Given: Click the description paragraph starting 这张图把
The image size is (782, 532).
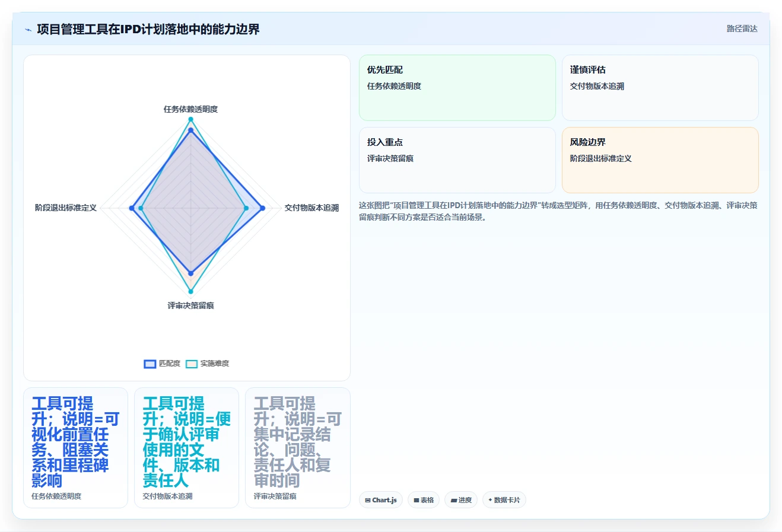Looking at the screenshot, I should [558, 211].
